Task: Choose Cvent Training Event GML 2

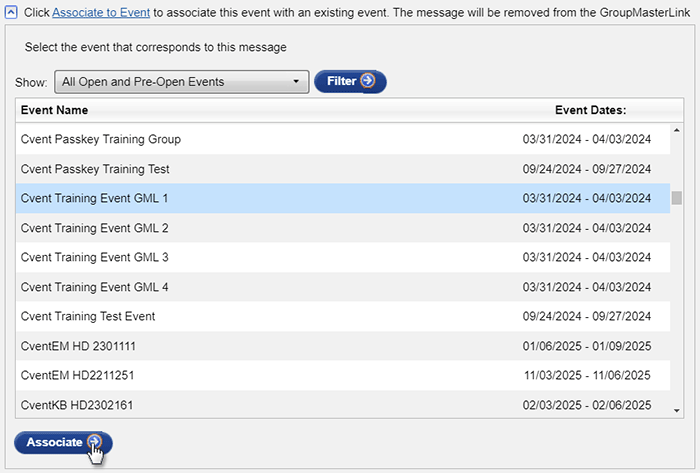Action: click(95, 228)
